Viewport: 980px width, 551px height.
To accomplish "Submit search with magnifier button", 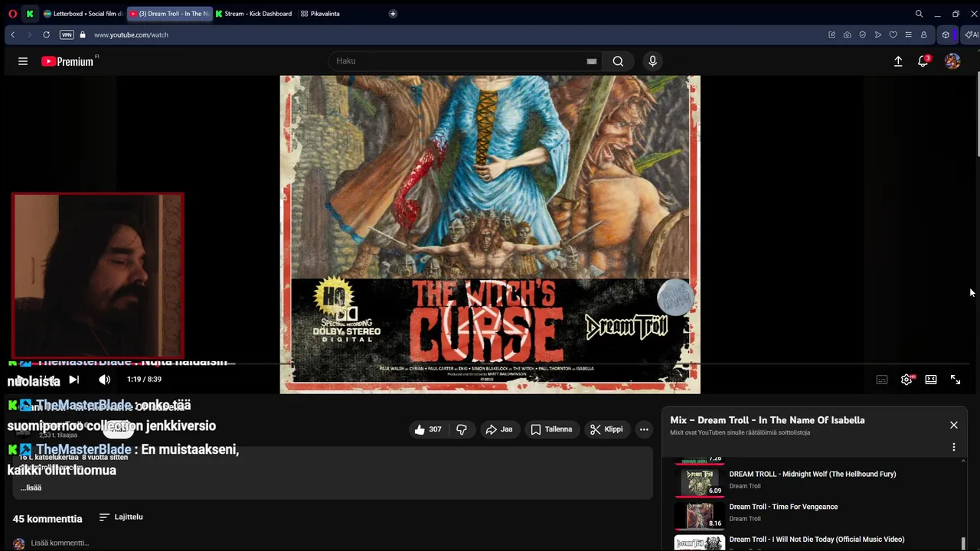I will coord(618,61).
